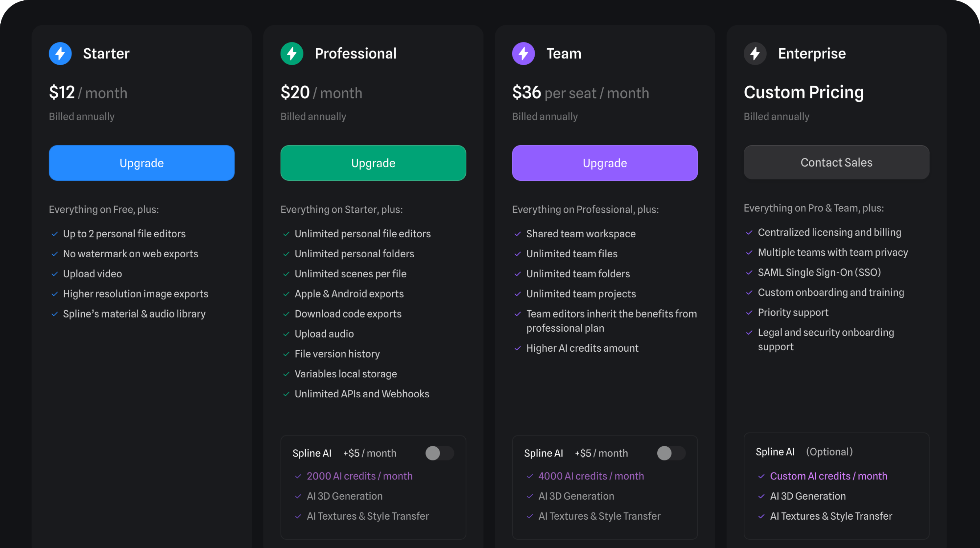Click the Enterprise plan lightning icon

pyautogui.click(x=755, y=53)
